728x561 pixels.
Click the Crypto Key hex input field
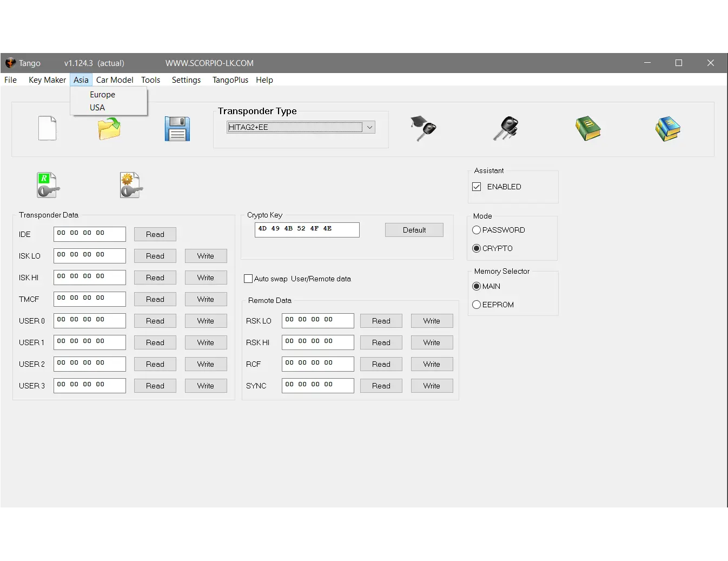pyautogui.click(x=307, y=229)
